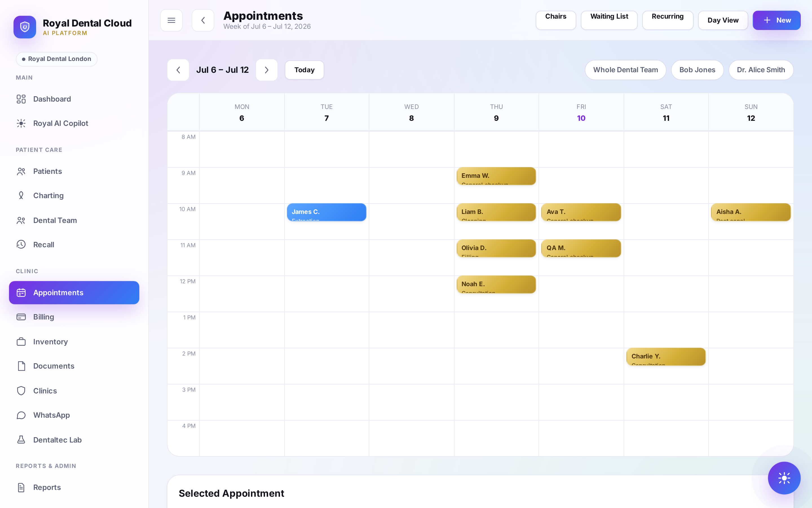812x508 pixels.
Task: Open the Reports page
Action: pyautogui.click(x=74, y=487)
